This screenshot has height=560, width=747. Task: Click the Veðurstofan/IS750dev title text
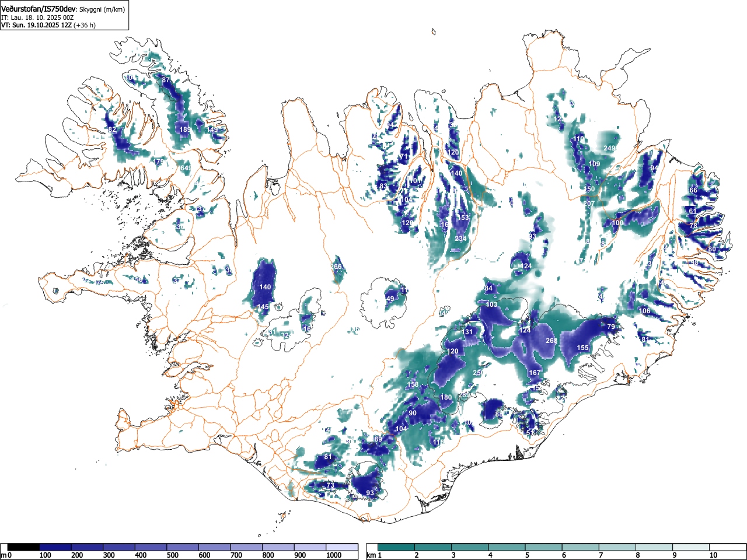click(x=39, y=9)
